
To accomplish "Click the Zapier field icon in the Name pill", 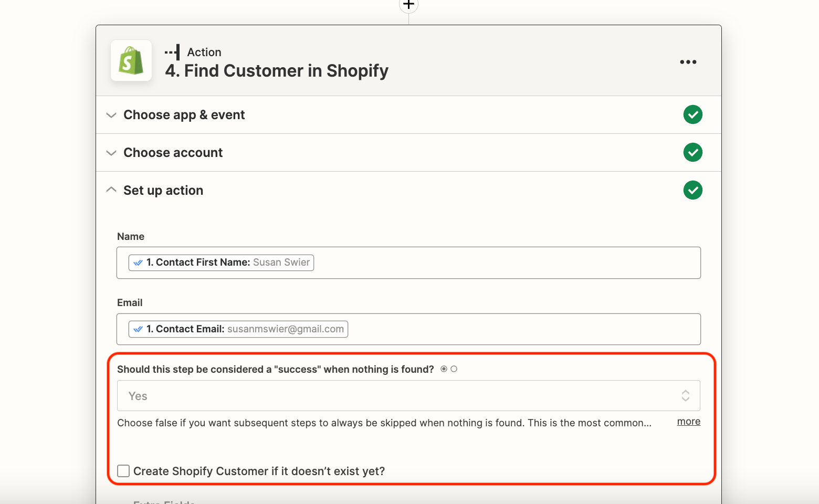I will (x=138, y=262).
